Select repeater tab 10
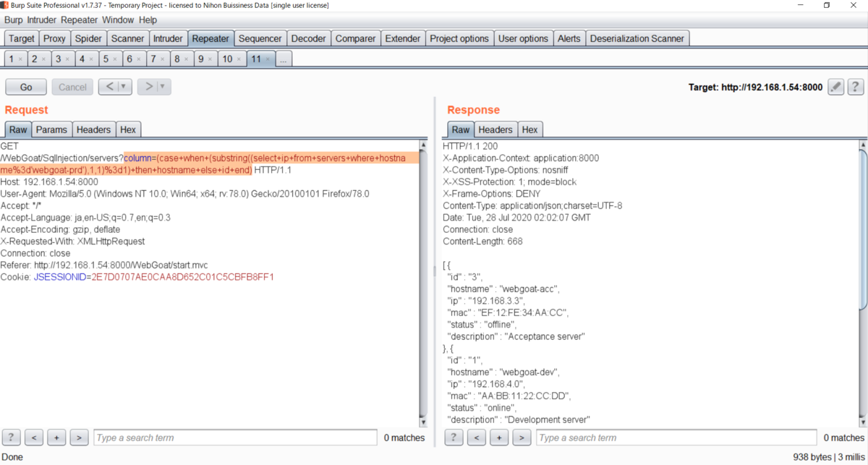This screenshot has width=868, height=465. [x=227, y=59]
